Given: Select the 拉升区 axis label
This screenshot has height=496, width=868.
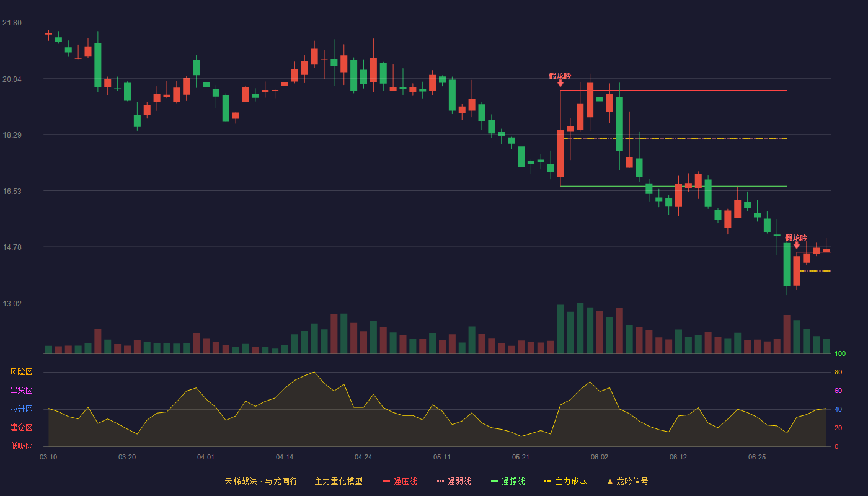Looking at the screenshot, I should (x=21, y=409).
